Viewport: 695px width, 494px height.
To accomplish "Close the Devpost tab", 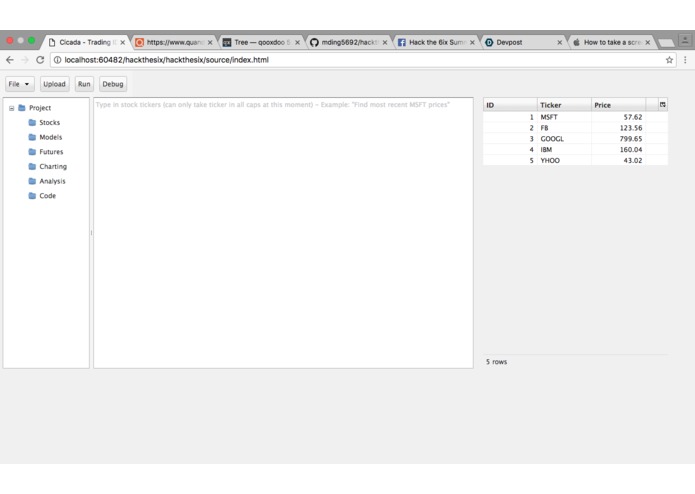I will (559, 43).
